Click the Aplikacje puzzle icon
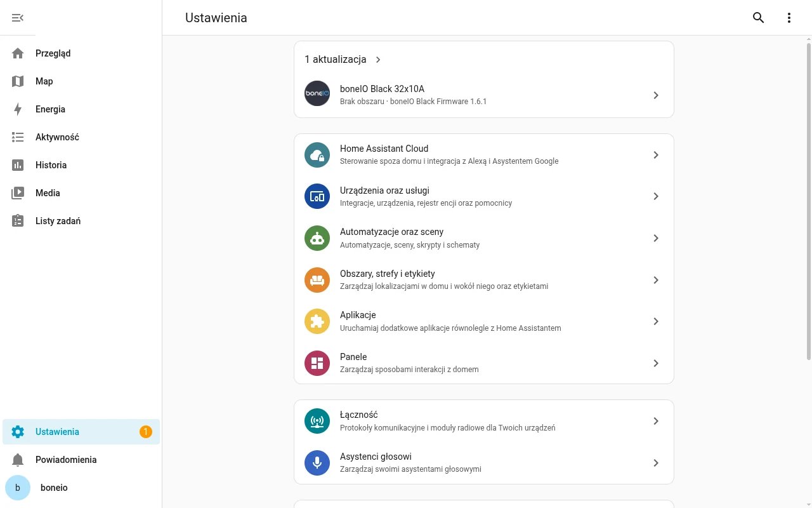The height and width of the screenshot is (508, 812). tap(317, 321)
